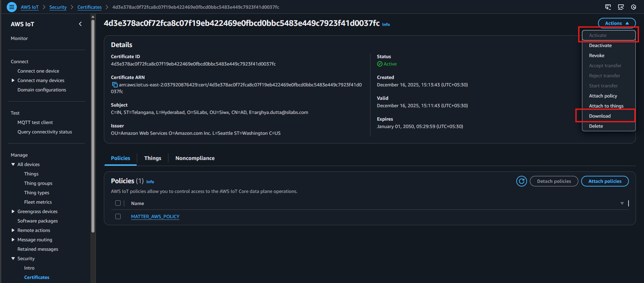Copy the certificate ARN
The image size is (644, 283).
click(x=115, y=85)
